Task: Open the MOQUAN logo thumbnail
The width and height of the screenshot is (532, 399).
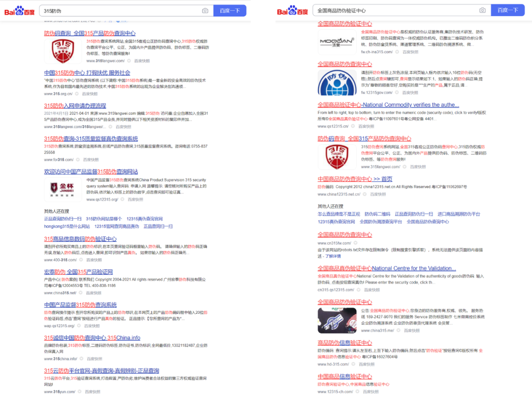Action: (x=337, y=42)
